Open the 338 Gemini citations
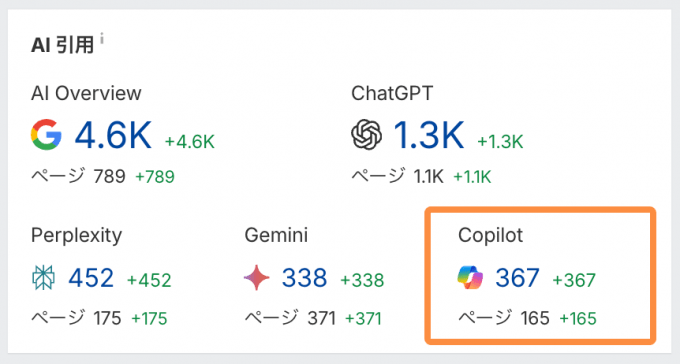This screenshot has height=364, width=680. [x=304, y=278]
